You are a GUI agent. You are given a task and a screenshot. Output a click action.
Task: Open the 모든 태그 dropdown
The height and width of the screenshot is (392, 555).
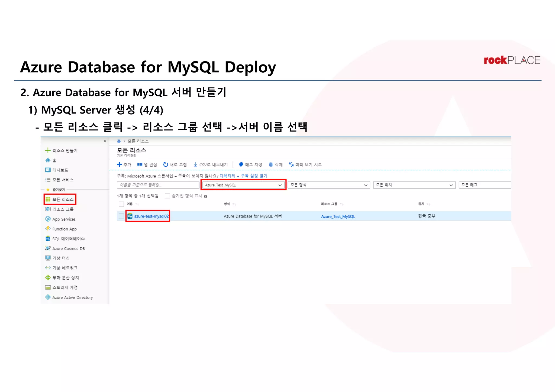(x=485, y=185)
